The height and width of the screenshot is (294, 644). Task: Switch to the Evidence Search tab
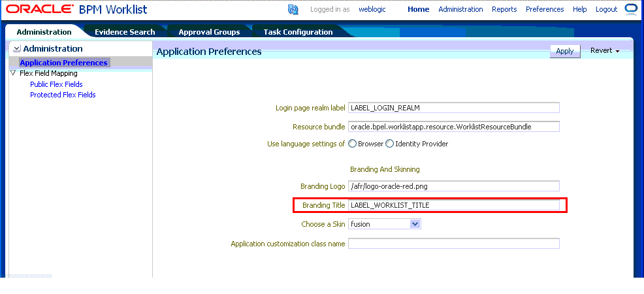pos(125,32)
